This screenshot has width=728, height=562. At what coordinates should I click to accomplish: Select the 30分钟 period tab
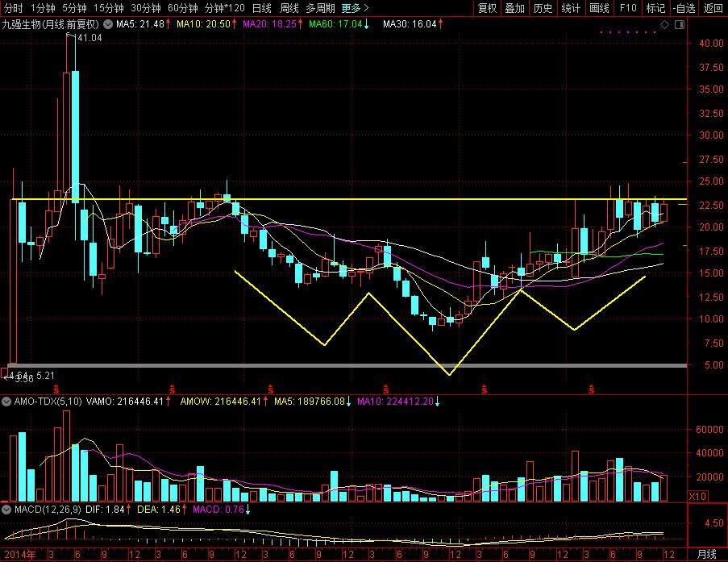(146, 8)
